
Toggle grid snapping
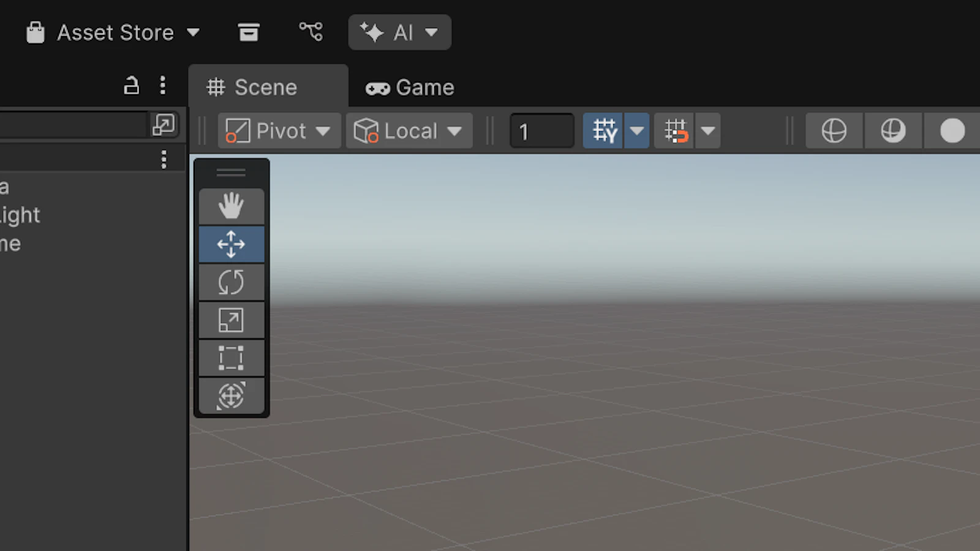674,130
